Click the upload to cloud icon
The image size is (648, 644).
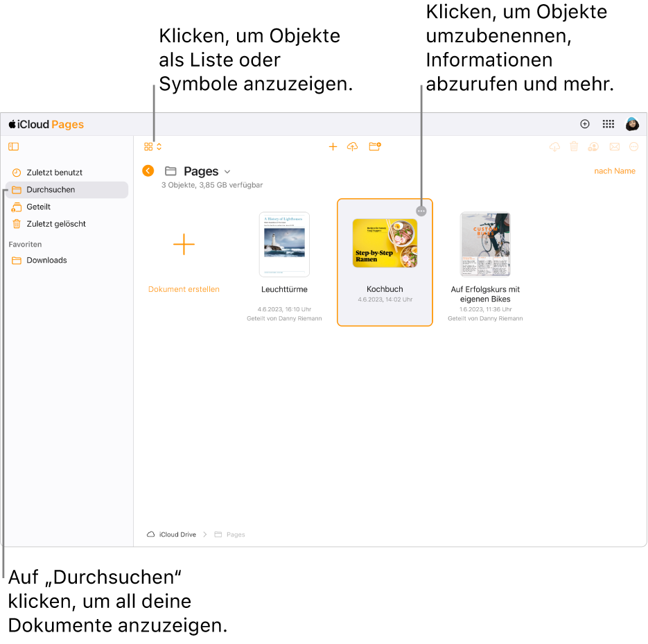(x=352, y=146)
